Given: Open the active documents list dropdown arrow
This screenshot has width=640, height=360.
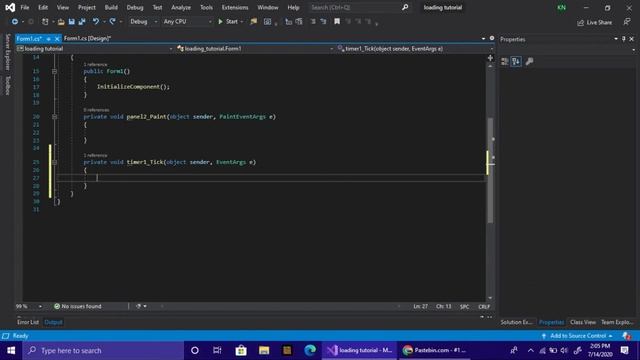Looking at the screenshot, I should pyautogui.click(x=483, y=38).
